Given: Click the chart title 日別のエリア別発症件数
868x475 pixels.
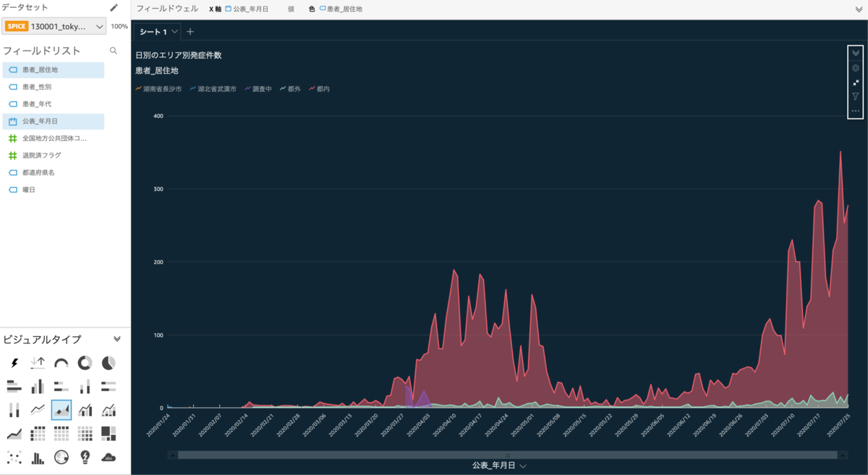Looking at the screenshot, I should [x=178, y=54].
